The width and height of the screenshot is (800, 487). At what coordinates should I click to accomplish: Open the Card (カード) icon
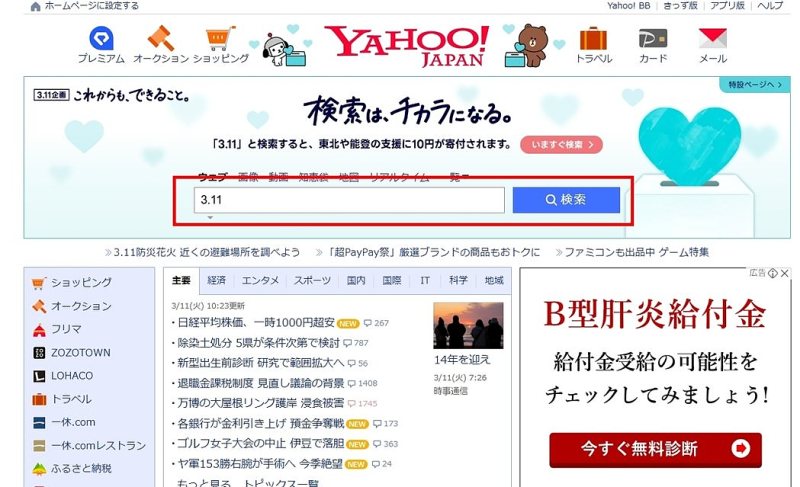(653, 38)
